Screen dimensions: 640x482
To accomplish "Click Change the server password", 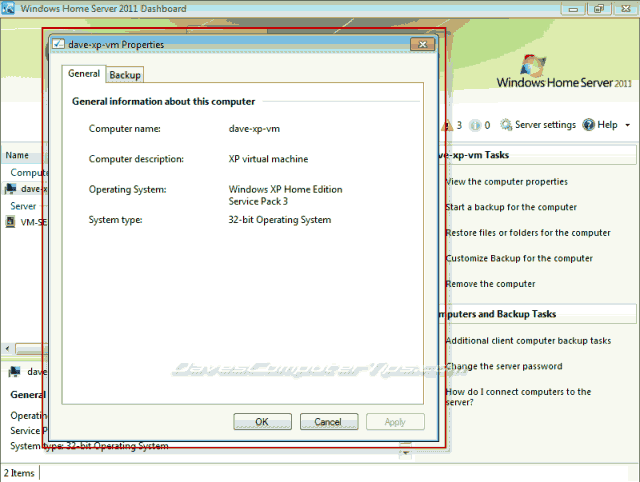I will coord(504,366).
